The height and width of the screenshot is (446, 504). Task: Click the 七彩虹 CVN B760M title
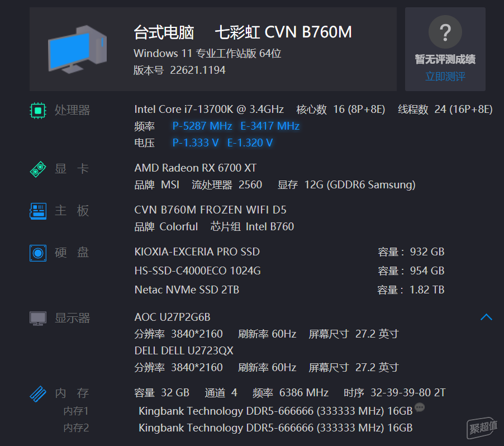[x=283, y=32]
